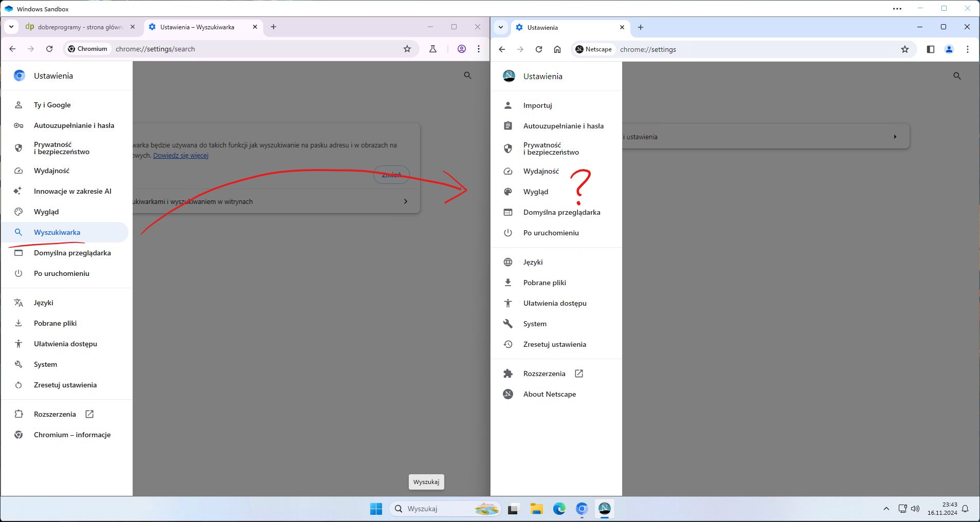Click the home icon in Netscape toolbar
This screenshot has height=522, width=980.
tap(557, 49)
